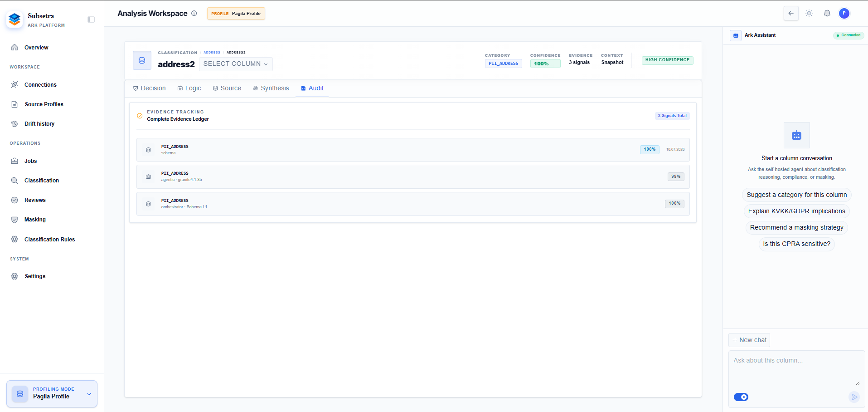
Task: Click the Subsetra logo icon
Action: [x=15, y=20]
